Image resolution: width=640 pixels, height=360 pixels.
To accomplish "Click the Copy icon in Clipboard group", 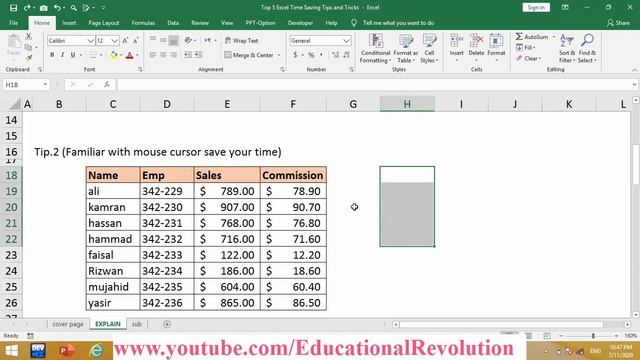I will coord(28,47).
